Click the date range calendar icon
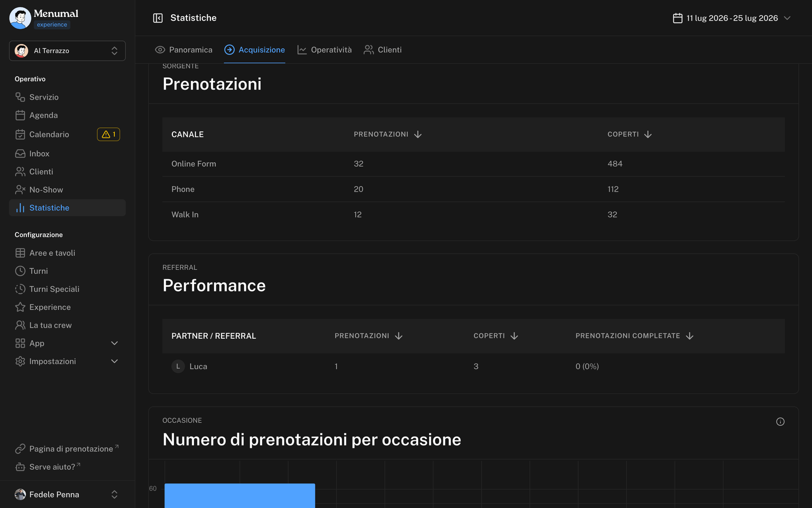812x508 pixels. tap(677, 18)
